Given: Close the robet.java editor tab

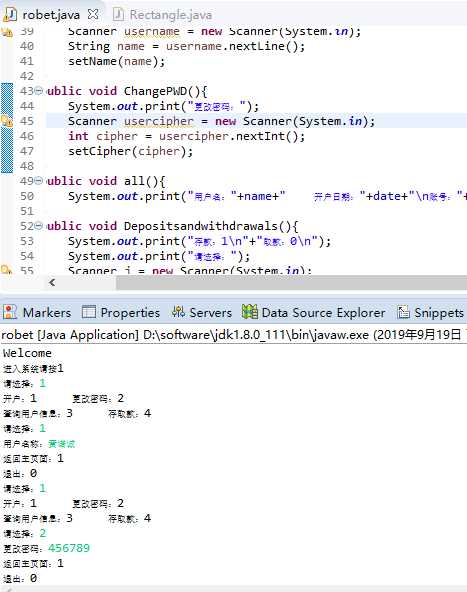Looking at the screenshot, I should pyautogui.click(x=93, y=14).
